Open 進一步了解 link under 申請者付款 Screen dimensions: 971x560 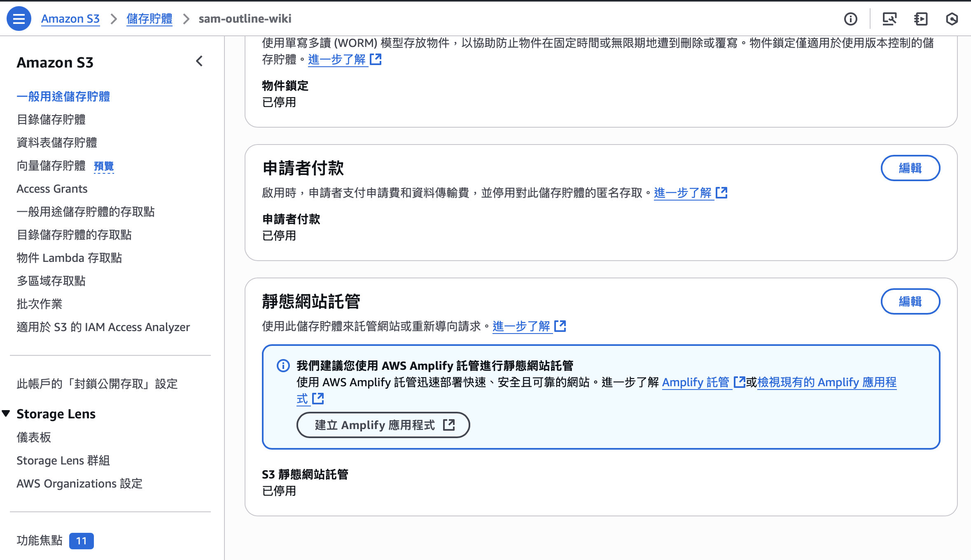coord(683,193)
